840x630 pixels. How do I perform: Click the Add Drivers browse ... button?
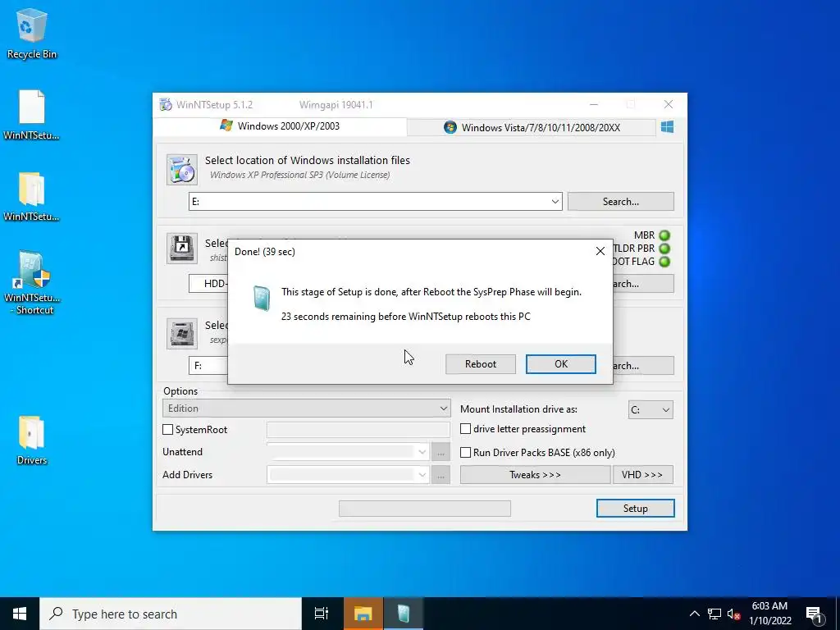coord(441,475)
